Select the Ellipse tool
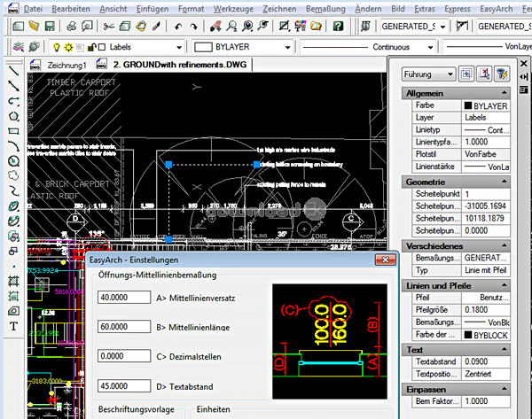 click(13, 206)
